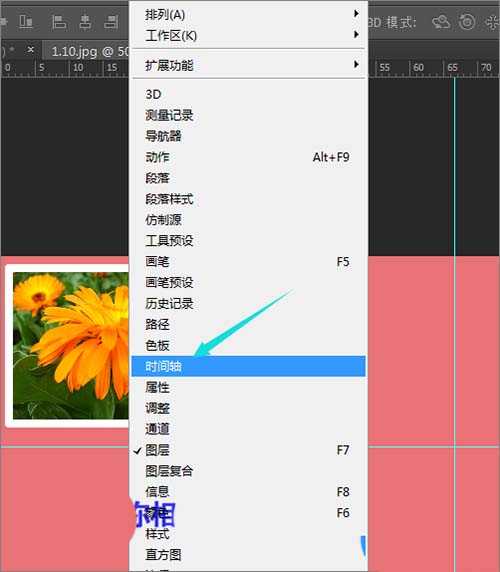Screen dimensions: 500x572
Task: Uncheck the 图层 panel entry
Action: tap(248, 450)
